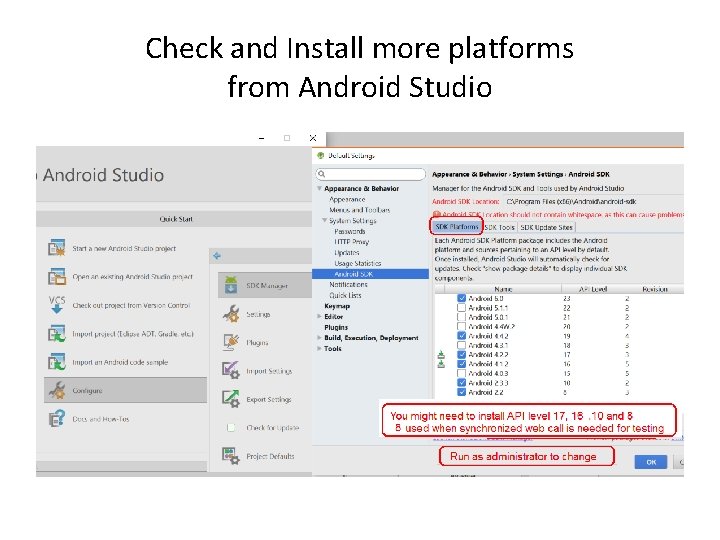The image size is (720, 540).
Task: Click the download icon beside Android 4.2.2
Action: [441, 354]
